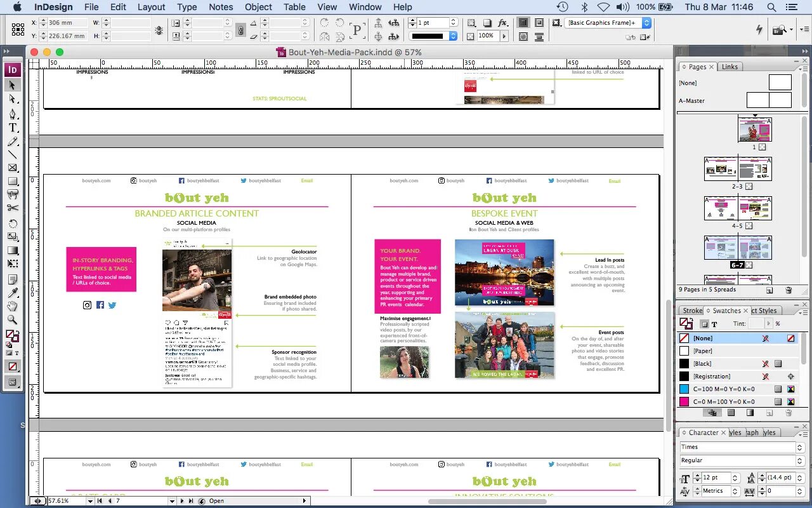Screen dimensions: 812x508
Task: Click the drop shadow icon in control bar
Action: coord(487,23)
